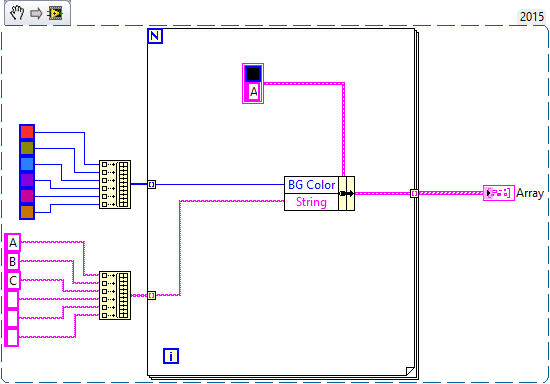Click the String element of bundle

click(x=311, y=202)
